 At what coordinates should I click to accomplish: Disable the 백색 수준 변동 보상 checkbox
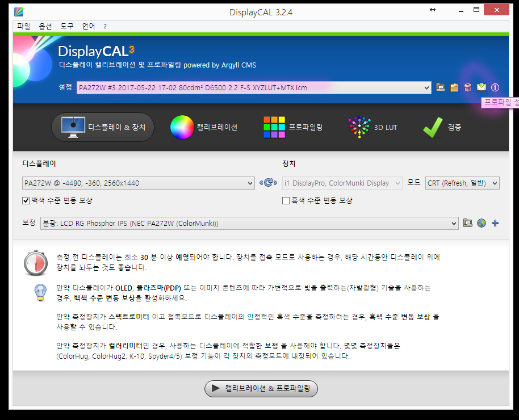point(26,200)
